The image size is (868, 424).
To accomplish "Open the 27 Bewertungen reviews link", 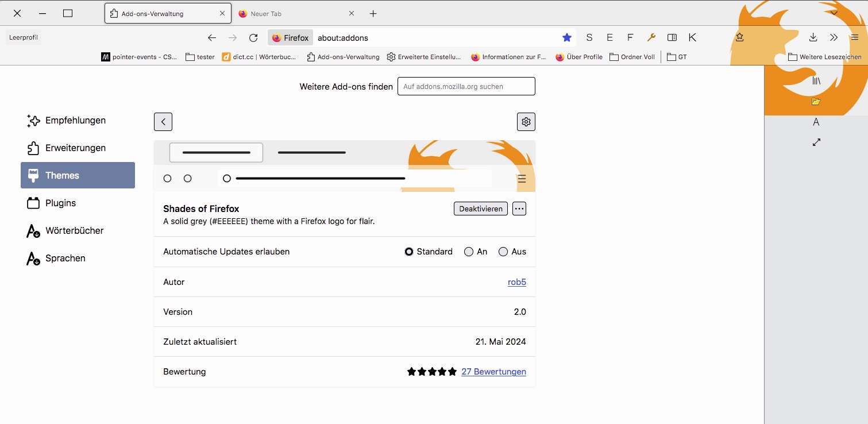I will pos(493,372).
